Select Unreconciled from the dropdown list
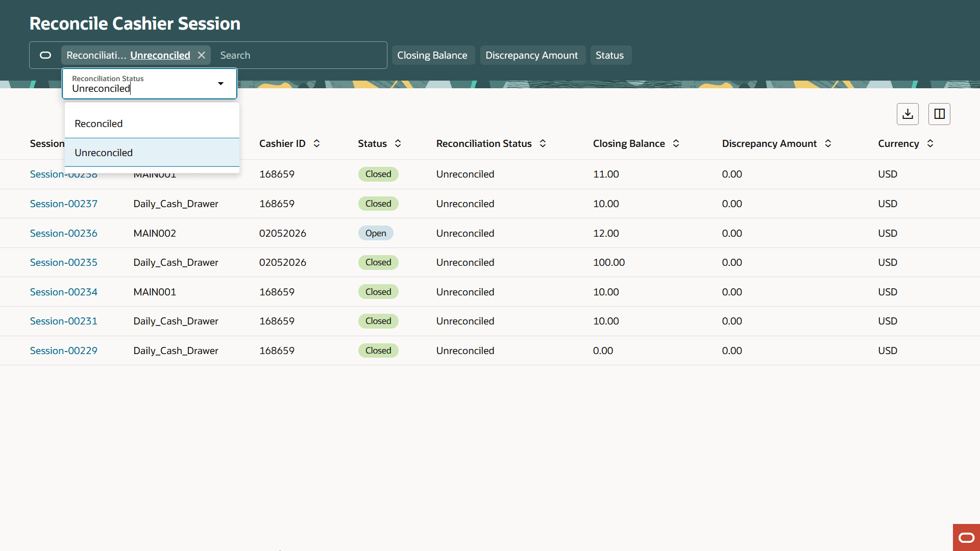The width and height of the screenshot is (980, 551). [x=104, y=152]
